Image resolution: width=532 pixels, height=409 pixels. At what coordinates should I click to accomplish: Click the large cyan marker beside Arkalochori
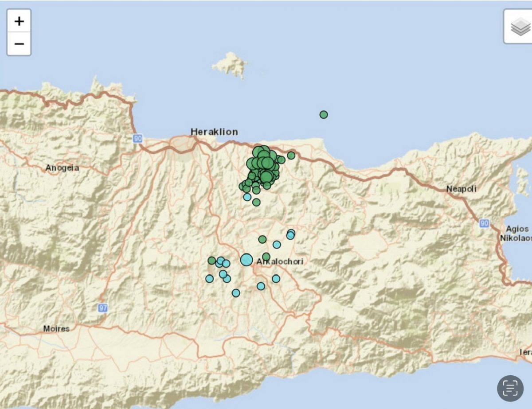[246, 260]
